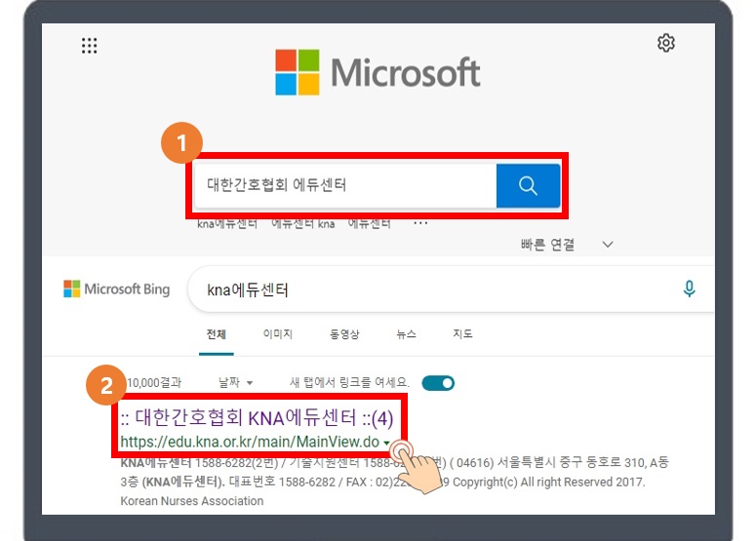Switch to the 이미지 tab
756x541 pixels.
278,334
